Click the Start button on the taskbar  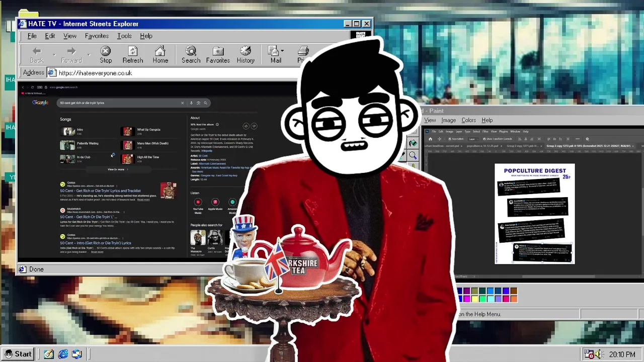(18, 354)
